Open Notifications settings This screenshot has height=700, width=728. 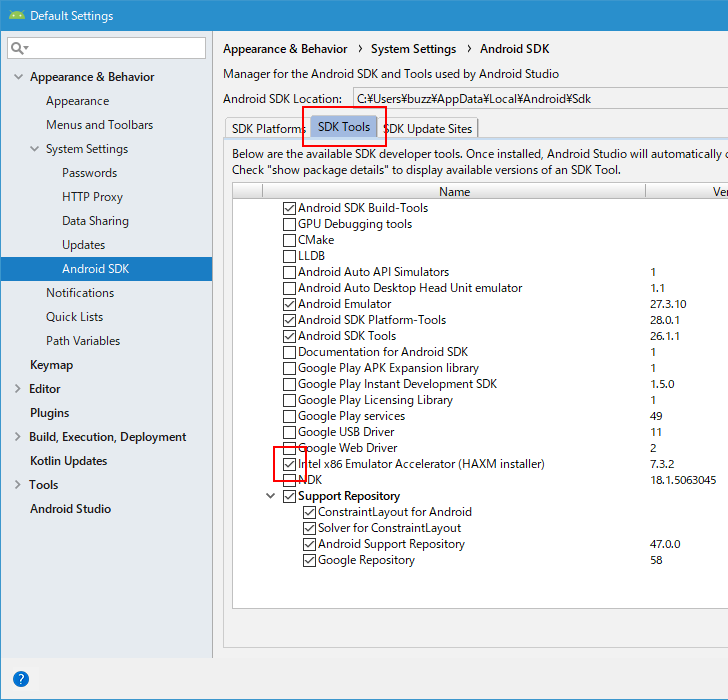[x=80, y=293]
